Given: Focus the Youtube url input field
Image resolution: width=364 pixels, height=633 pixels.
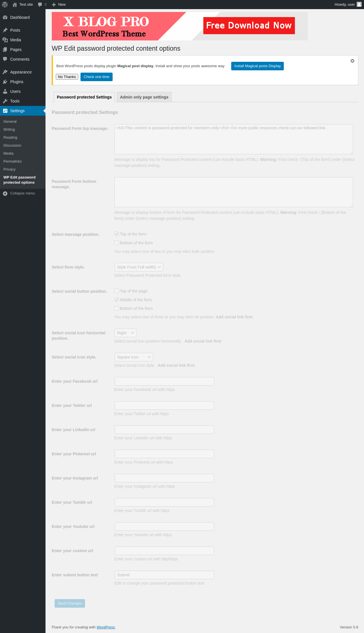Looking at the screenshot, I should (x=164, y=527).
